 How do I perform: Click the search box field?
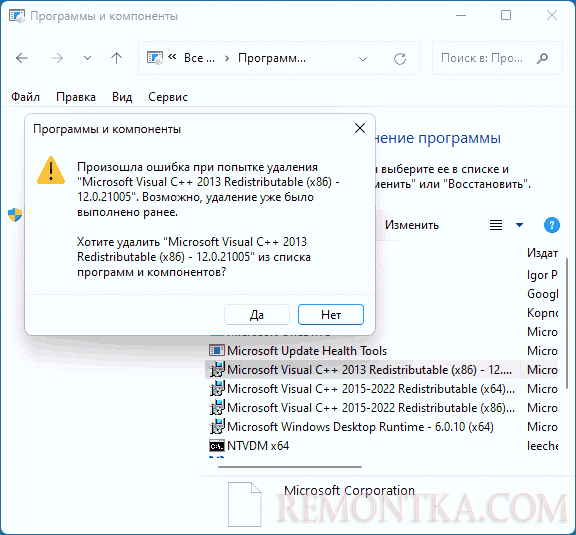click(x=497, y=58)
